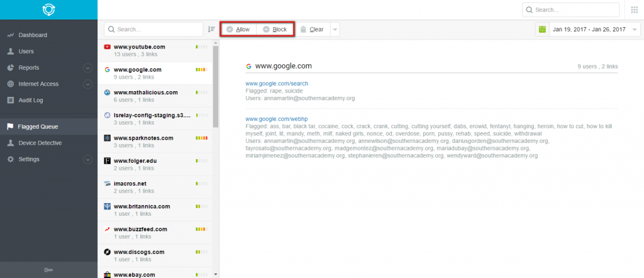The width and height of the screenshot is (644, 278).
Task: Open Device Detective
Action: click(48, 143)
